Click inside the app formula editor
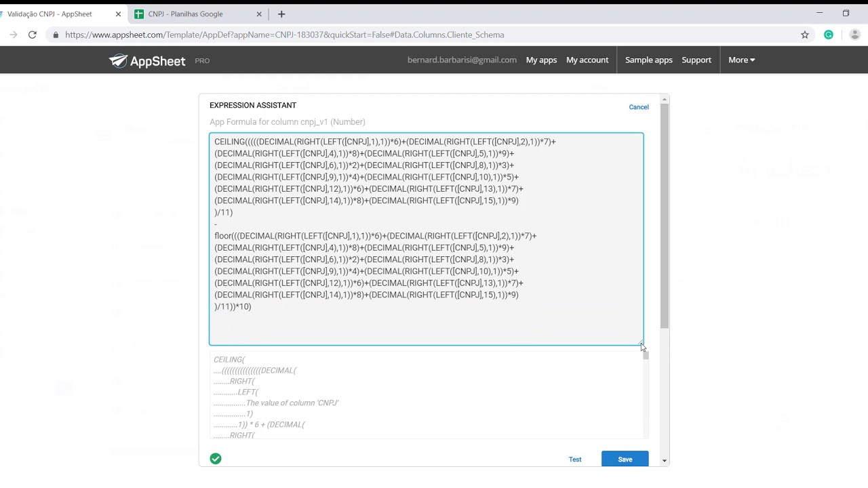Screen dimensions: 868x488 pyautogui.click(x=426, y=239)
